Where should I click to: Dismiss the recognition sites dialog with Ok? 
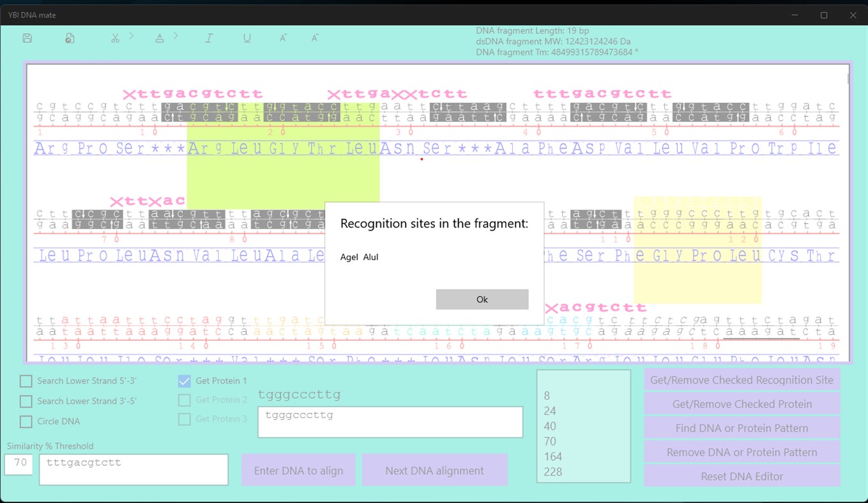pyautogui.click(x=482, y=299)
